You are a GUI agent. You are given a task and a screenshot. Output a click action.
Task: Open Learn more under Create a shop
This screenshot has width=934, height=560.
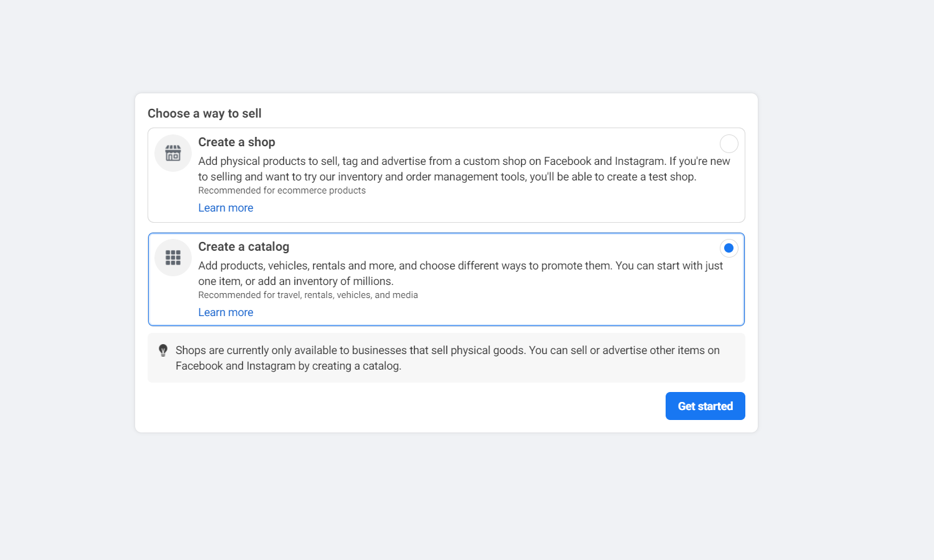(225, 208)
